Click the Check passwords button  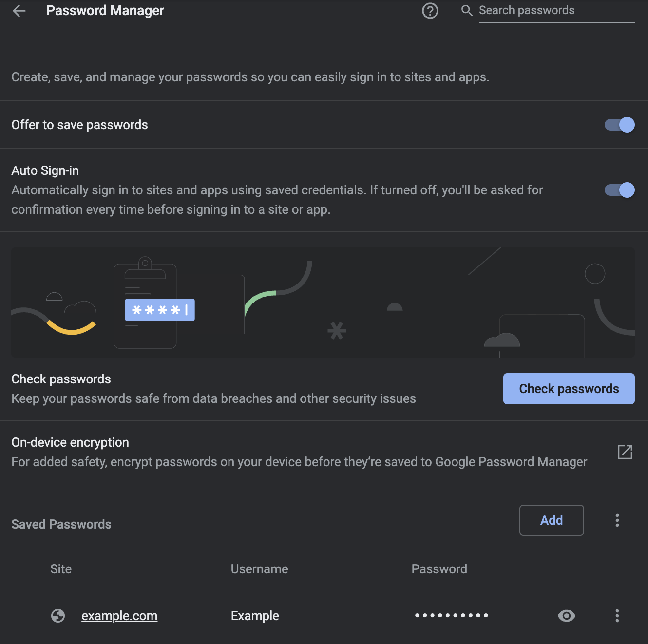click(x=569, y=389)
